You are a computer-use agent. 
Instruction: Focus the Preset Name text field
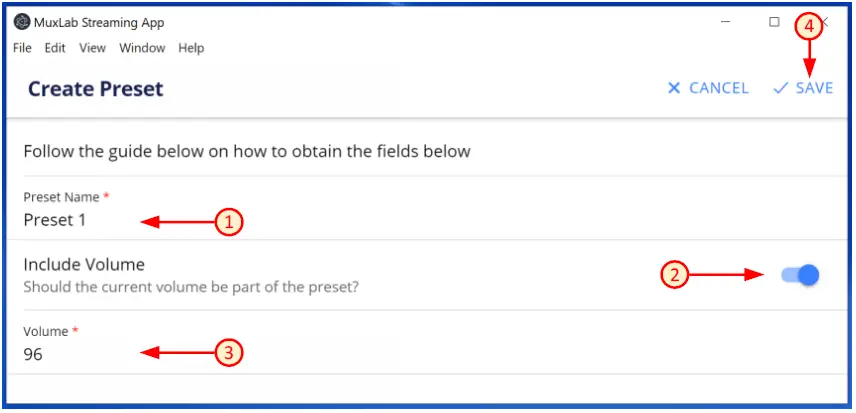click(x=80, y=221)
